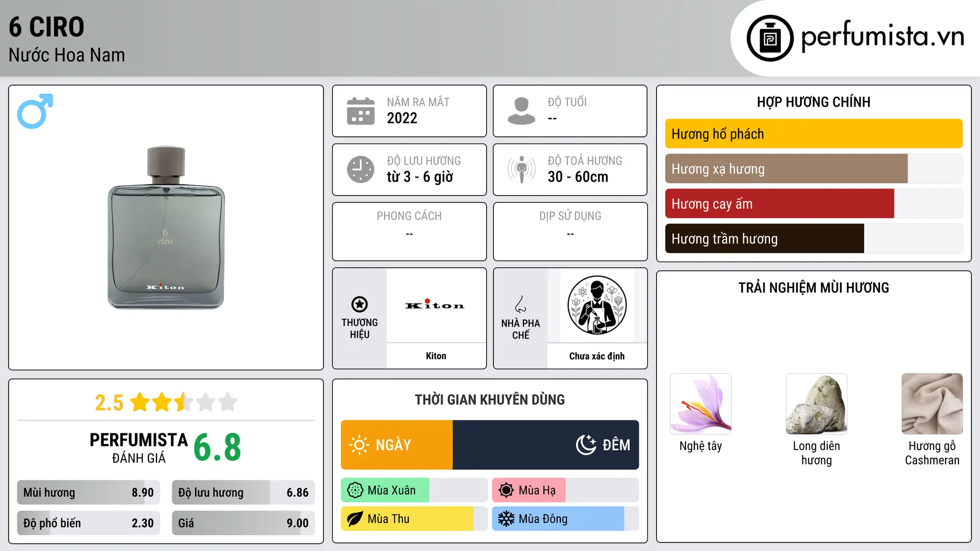Click the Trải nghiệm mùi hương heading
Image resolution: width=980 pixels, height=551 pixels.
point(813,287)
